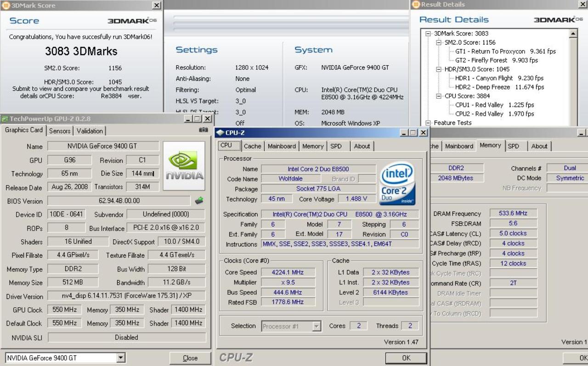Collapse the 3DMark Score tree node
Screen dimensions: 588x366
click(x=428, y=34)
